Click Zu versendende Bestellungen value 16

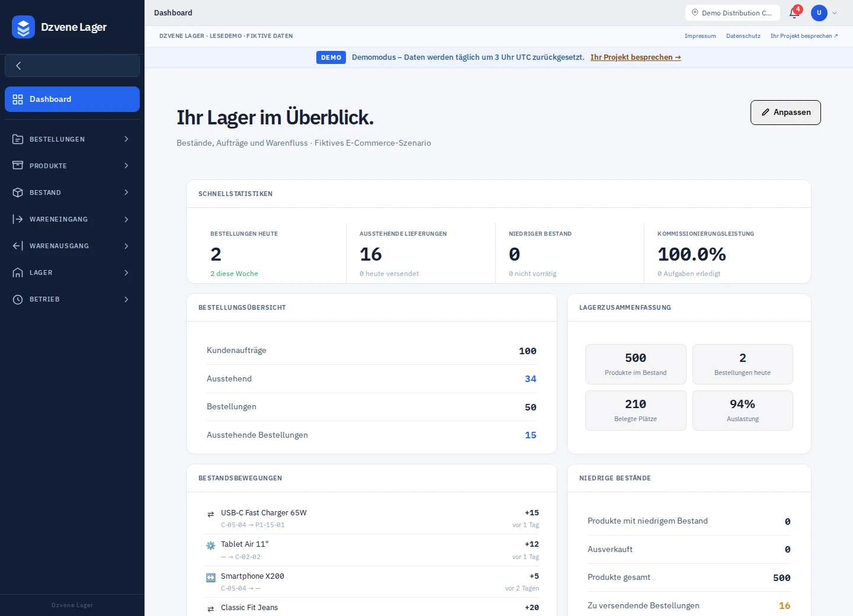point(785,606)
